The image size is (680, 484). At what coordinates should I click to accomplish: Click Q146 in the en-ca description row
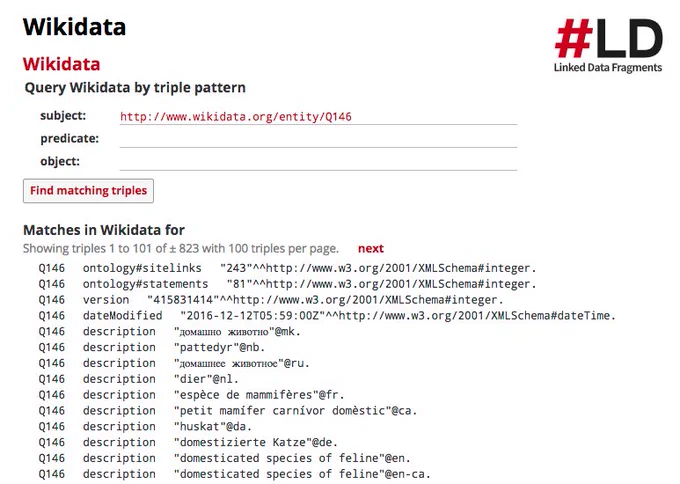(x=52, y=474)
